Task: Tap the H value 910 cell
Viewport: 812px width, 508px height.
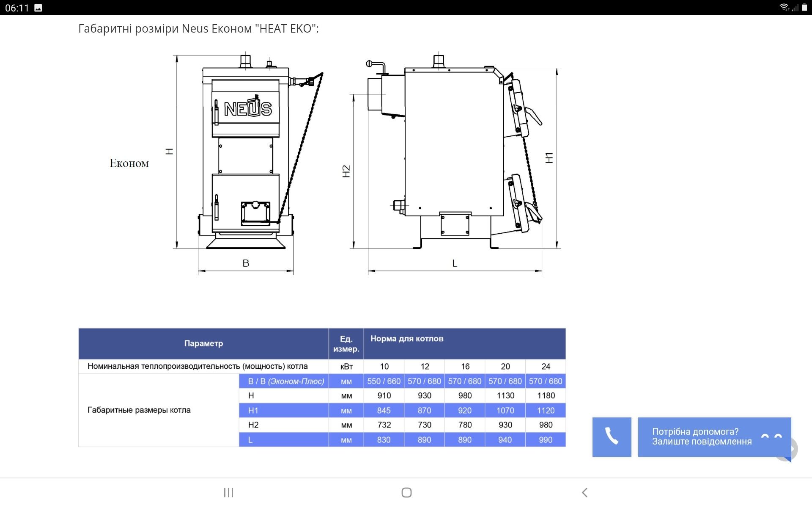Action: coord(384,395)
